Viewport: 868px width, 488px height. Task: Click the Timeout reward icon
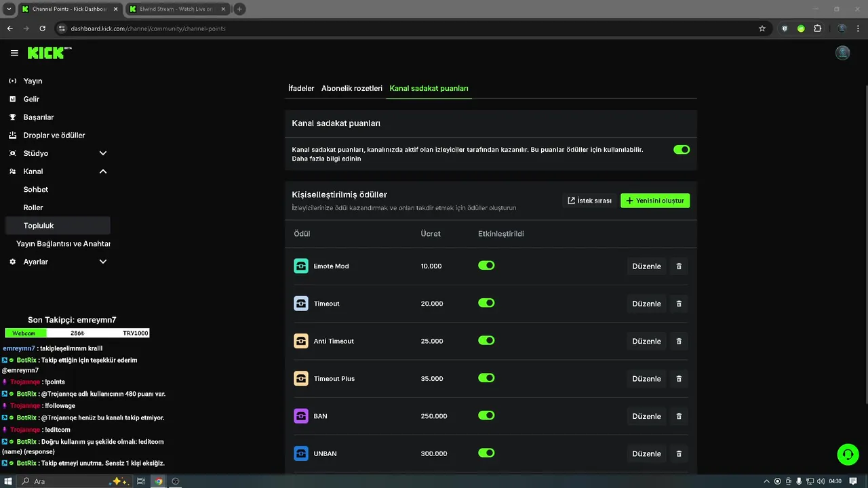tap(301, 304)
